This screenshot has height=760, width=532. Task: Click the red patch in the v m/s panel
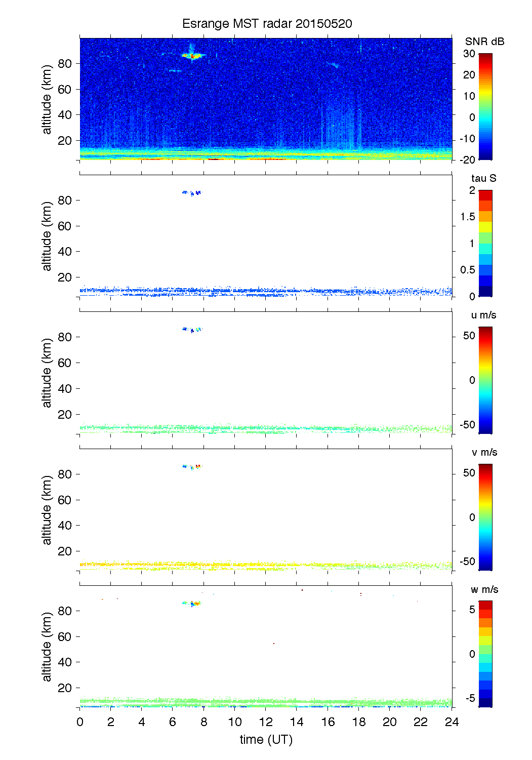tap(198, 466)
